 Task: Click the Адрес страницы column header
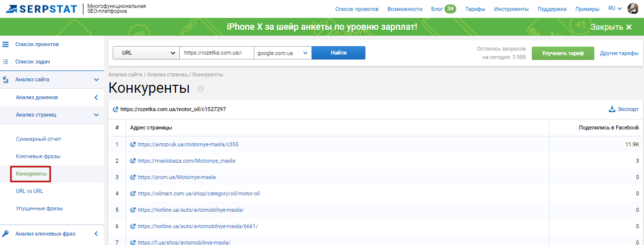point(151,127)
